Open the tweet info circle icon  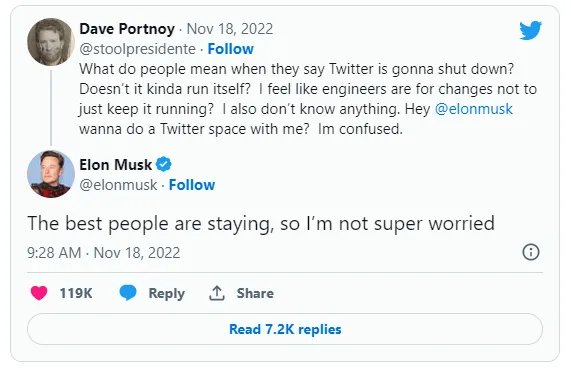[531, 252]
